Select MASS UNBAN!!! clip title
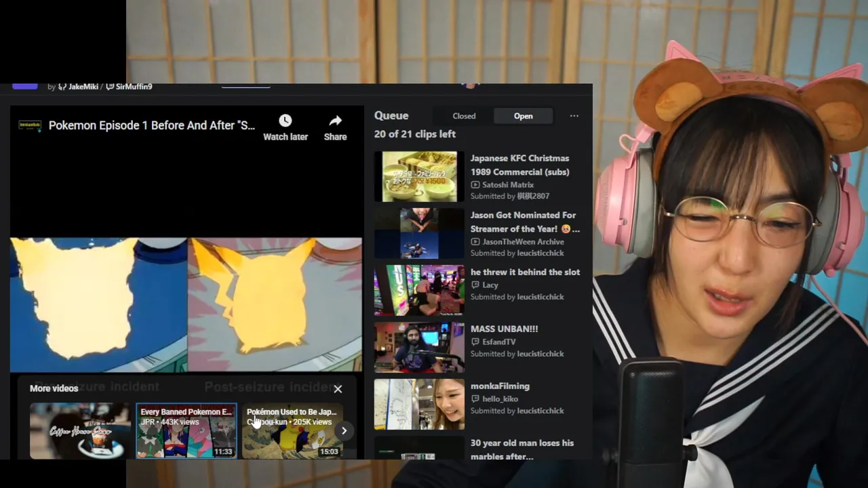Image resolution: width=868 pixels, height=488 pixels. point(504,329)
